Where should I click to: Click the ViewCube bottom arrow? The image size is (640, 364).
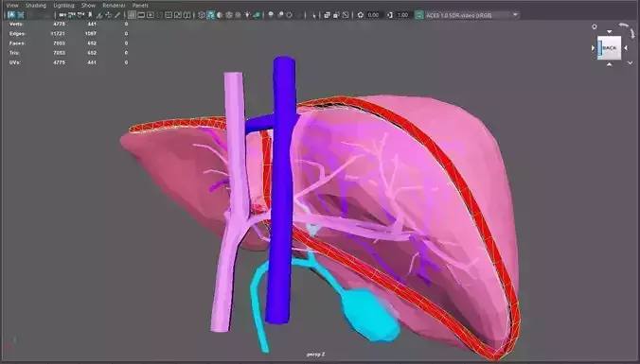tap(610, 64)
